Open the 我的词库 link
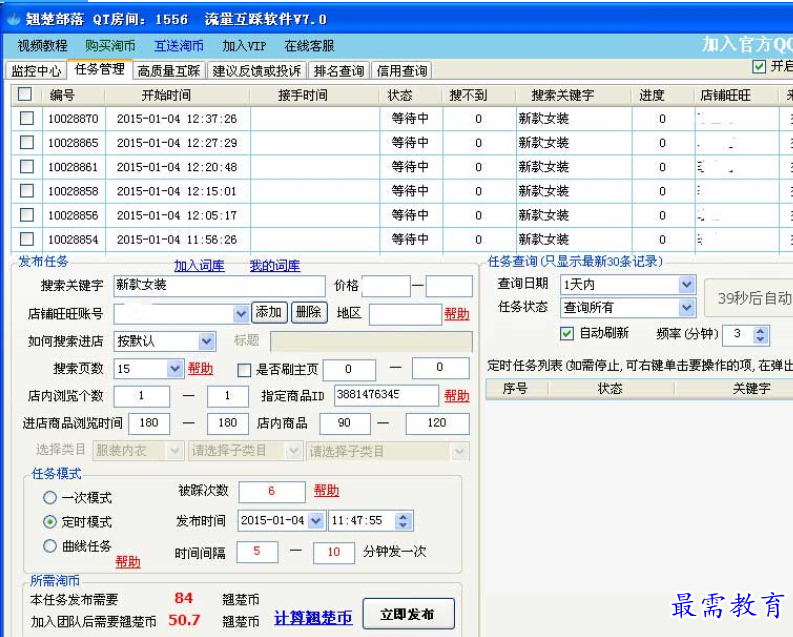 pos(275,266)
